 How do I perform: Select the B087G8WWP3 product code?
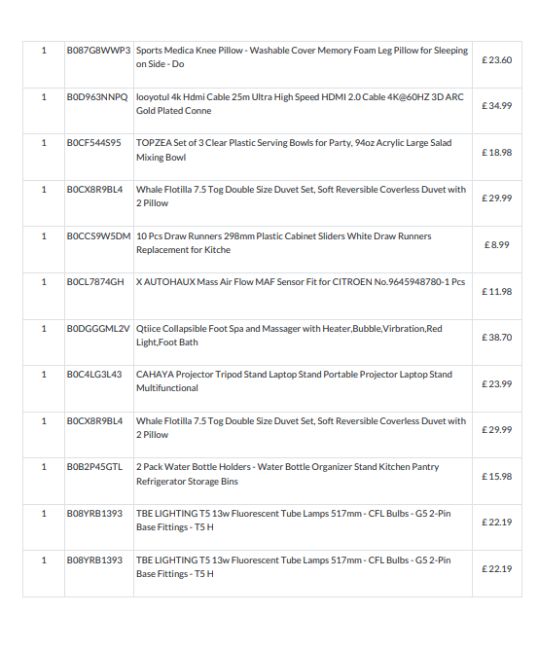99,51
